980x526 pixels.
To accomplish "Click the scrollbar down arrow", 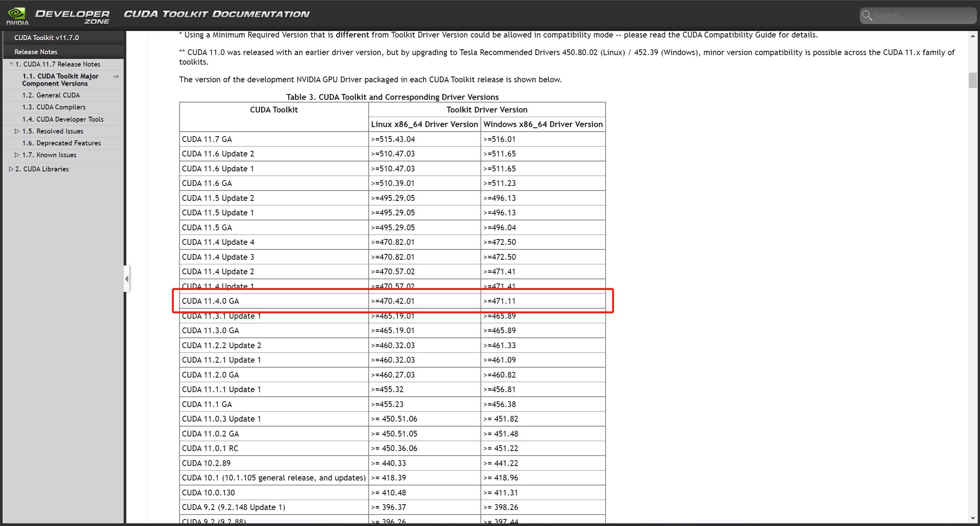I will pyautogui.click(x=973, y=518).
